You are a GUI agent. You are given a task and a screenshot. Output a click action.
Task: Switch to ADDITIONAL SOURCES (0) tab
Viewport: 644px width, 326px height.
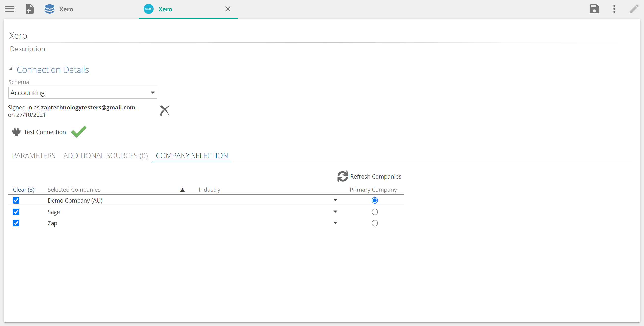coord(106,156)
